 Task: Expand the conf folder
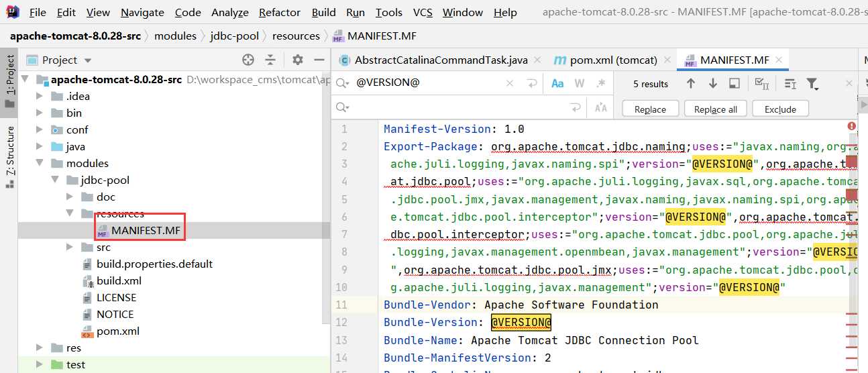41,129
